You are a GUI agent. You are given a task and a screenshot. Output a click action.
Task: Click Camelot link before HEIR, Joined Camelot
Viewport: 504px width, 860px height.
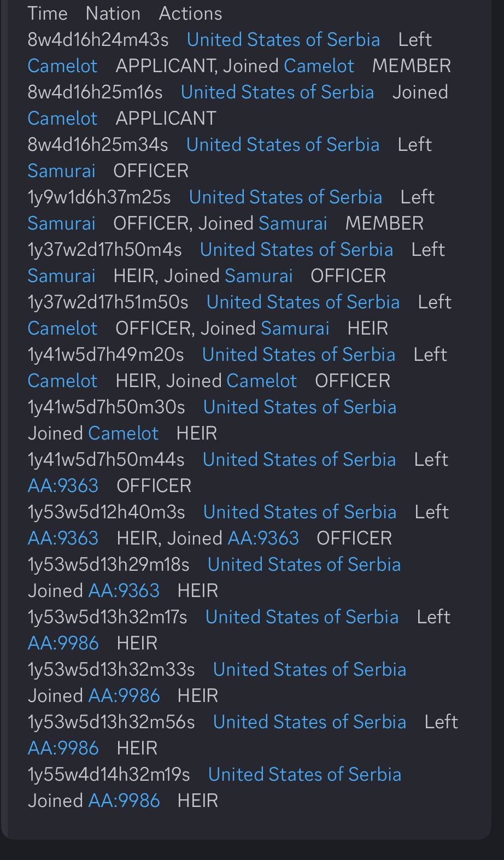tap(62, 381)
